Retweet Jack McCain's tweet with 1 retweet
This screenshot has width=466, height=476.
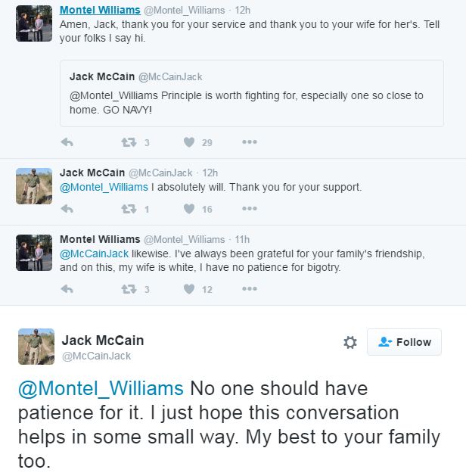(128, 209)
